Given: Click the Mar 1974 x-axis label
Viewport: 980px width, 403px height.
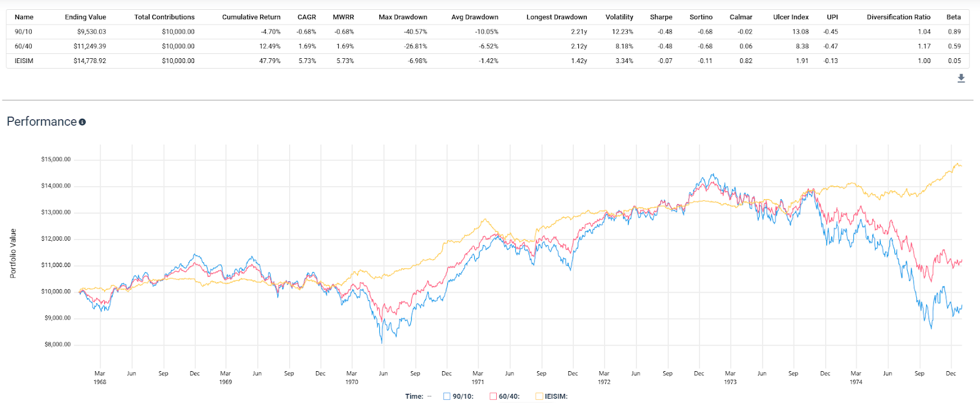Looking at the screenshot, I should [x=856, y=377].
